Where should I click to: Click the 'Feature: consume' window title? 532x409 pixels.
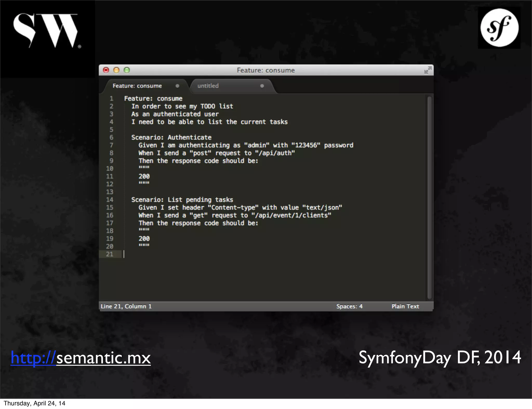(266, 70)
